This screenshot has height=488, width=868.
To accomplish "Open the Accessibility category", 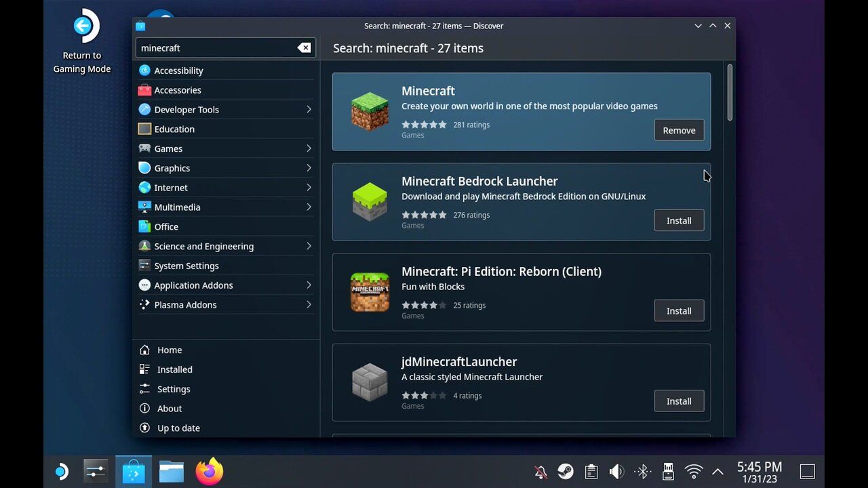I will [x=226, y=70].
